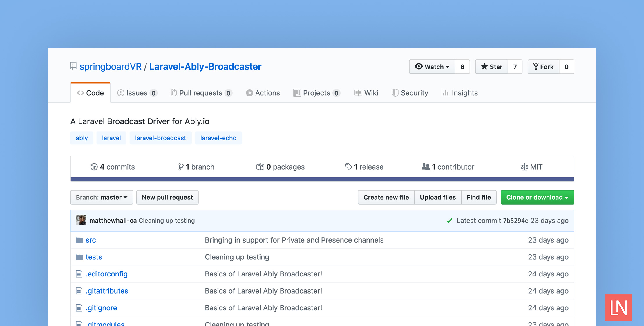This screenshot has width=644, height=326.
Task: Click the release tag icon
Action: coord(349,167)
